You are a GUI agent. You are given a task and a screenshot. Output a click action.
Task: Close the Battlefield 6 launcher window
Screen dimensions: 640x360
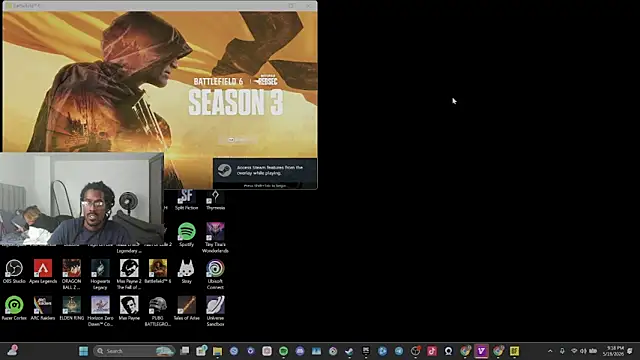click(x=308, y=6)
